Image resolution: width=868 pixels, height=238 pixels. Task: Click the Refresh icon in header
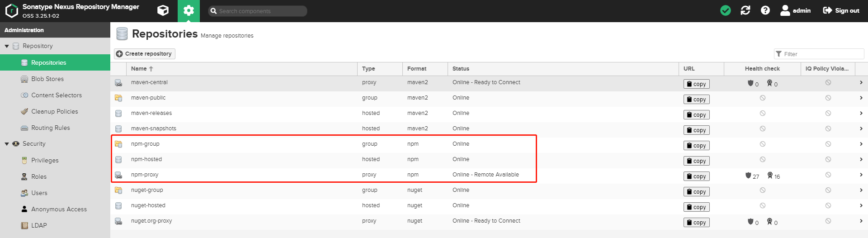pyautogui.click(x=745, y=10)
